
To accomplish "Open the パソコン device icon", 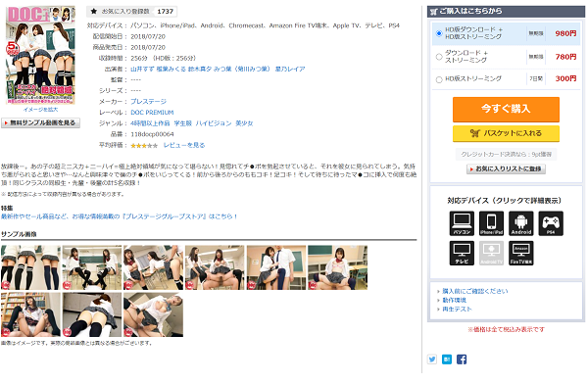I will (x=462, y=223).
